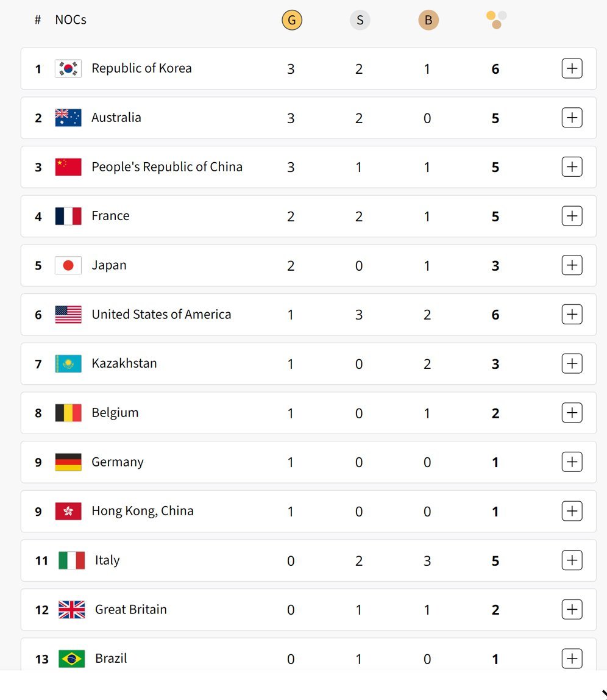Viewport: 607px width, 700px height.
Task: Click the Brazil flag icon
Action: (x=71, y=659)
